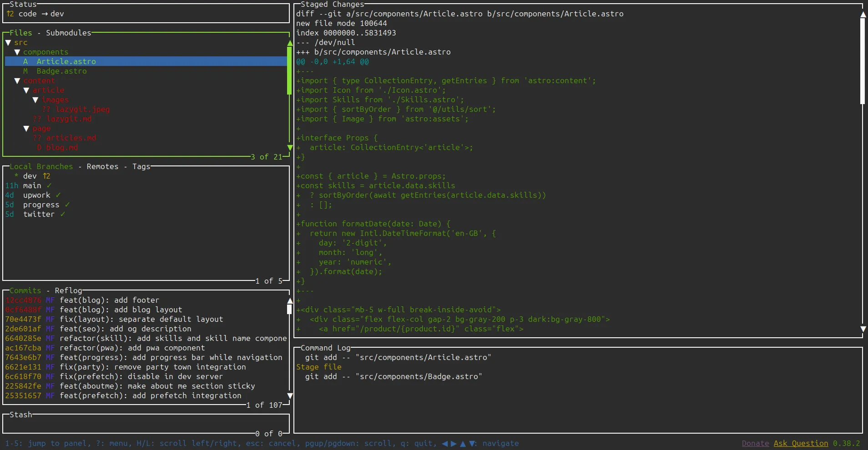
Task: Click the Staged Changes scroll-up arrow
Action: click(x=863, y=15)
